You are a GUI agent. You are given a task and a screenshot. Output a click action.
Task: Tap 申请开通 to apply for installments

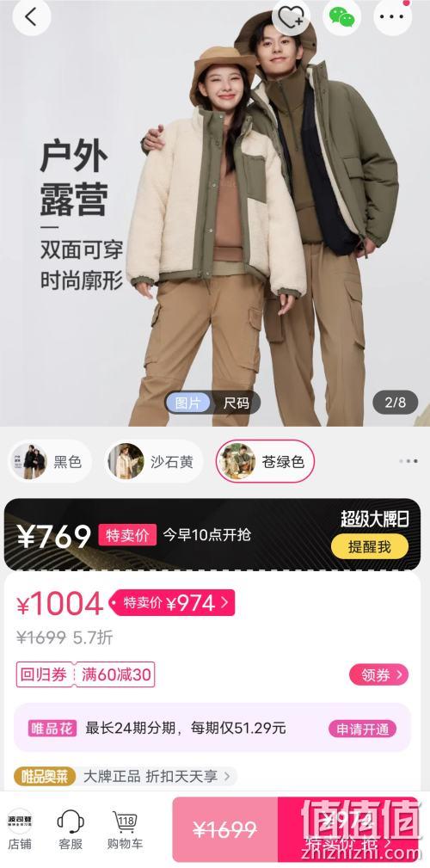[x=362, y=729]
